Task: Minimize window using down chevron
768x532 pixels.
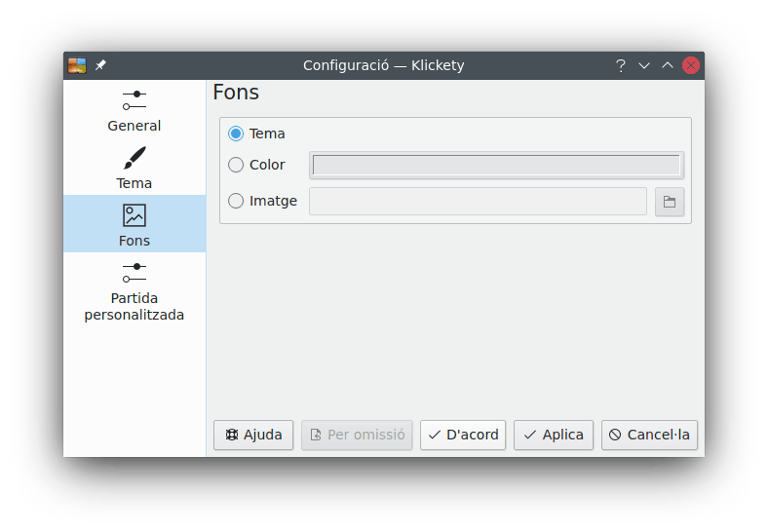Action: (643, 65)
